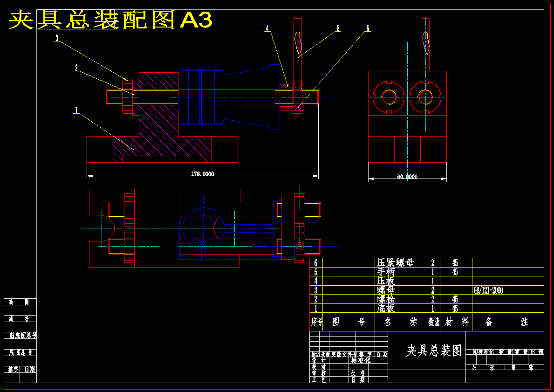
Task: Click quantity 1 in the 压板 row
Action: click(433, 281)
